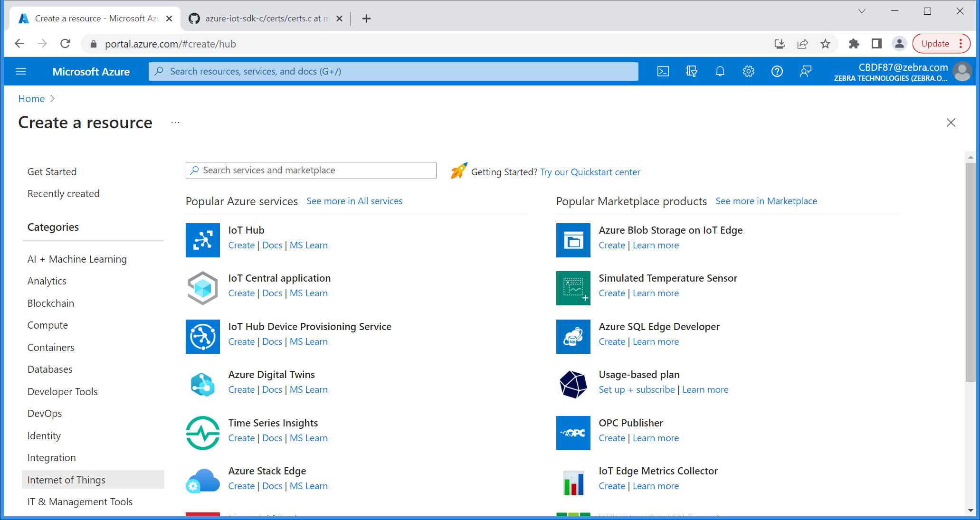Open portal settings gear
980x520 pixels.
pyautogui.click(x=749, y=71)
